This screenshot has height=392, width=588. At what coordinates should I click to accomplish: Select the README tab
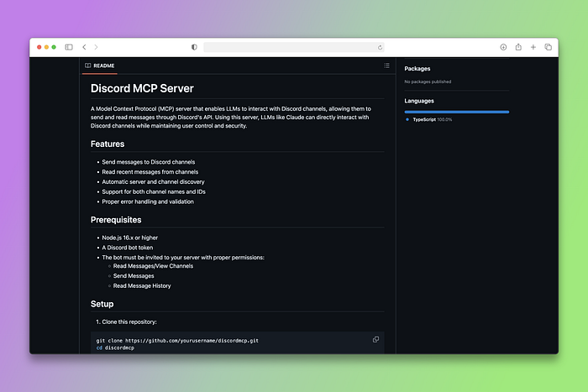coord(100,66)
